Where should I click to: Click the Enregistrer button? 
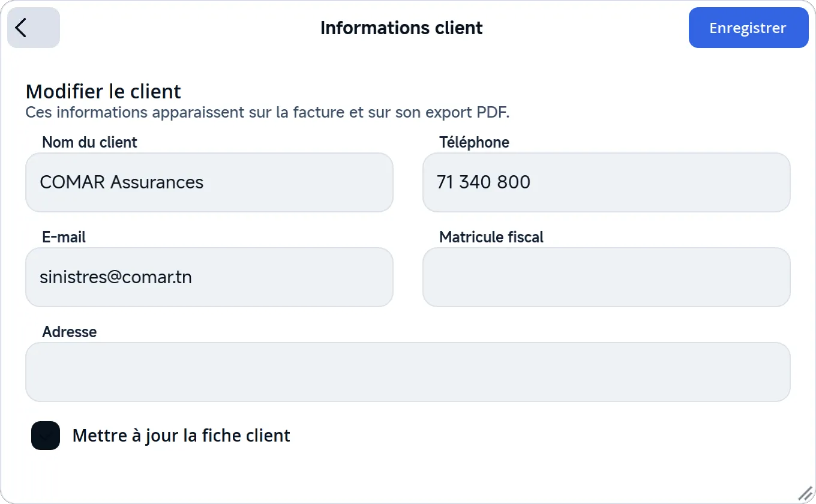(748, 28)
